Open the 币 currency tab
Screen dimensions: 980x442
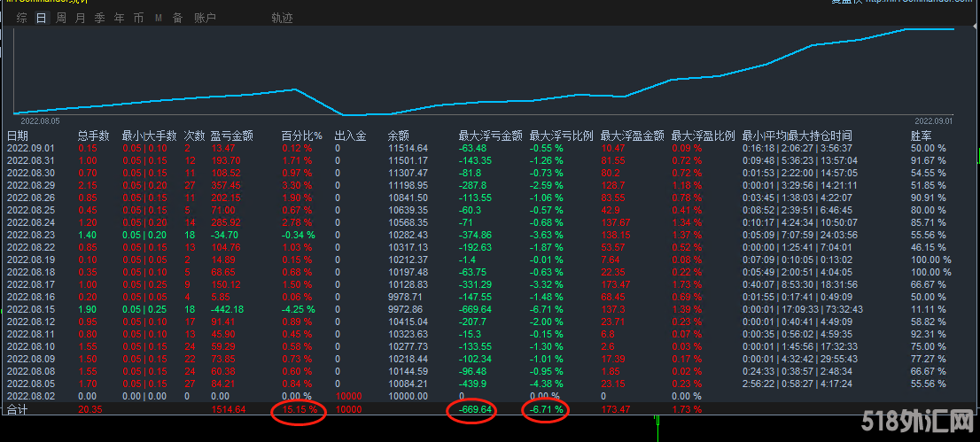[x=138, y=18]
